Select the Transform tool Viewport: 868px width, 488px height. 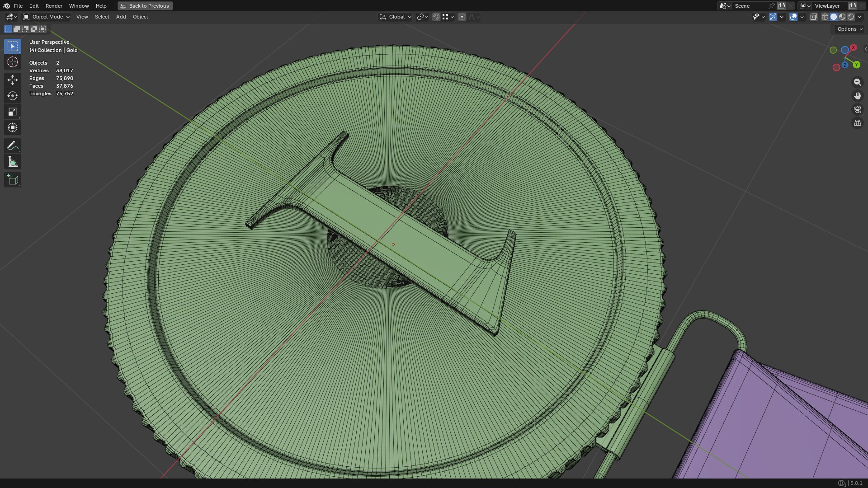pyautogui.click(x=13, y=127)
